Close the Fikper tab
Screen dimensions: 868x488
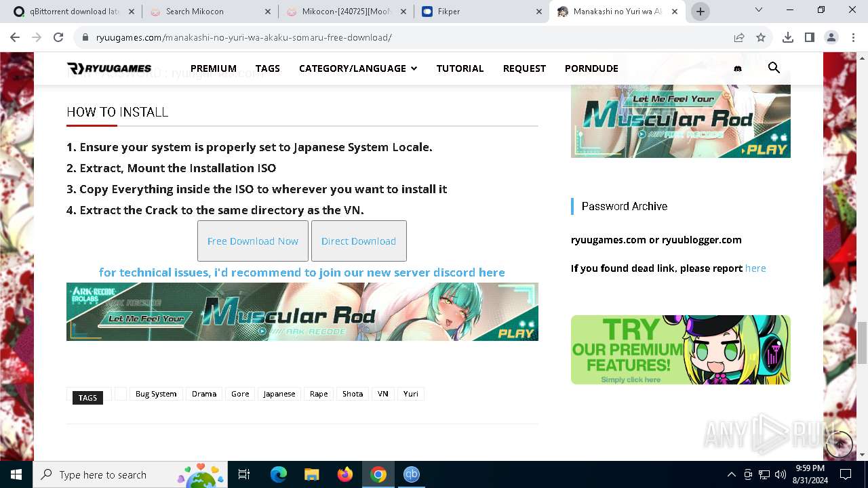[x=539, y=12]
